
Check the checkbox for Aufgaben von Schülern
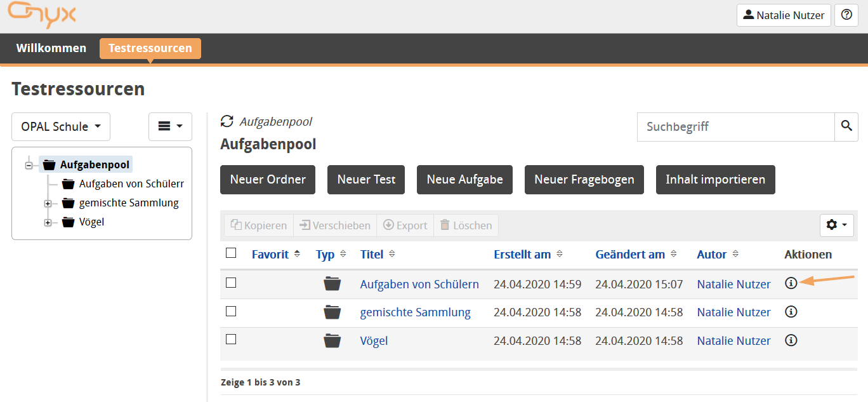tap(231, 283)
